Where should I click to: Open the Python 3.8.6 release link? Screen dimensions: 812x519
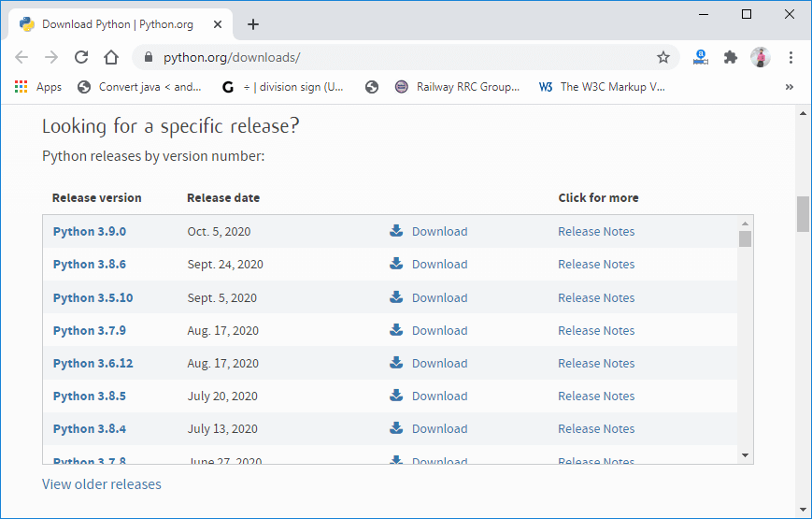tap(90, 265)
